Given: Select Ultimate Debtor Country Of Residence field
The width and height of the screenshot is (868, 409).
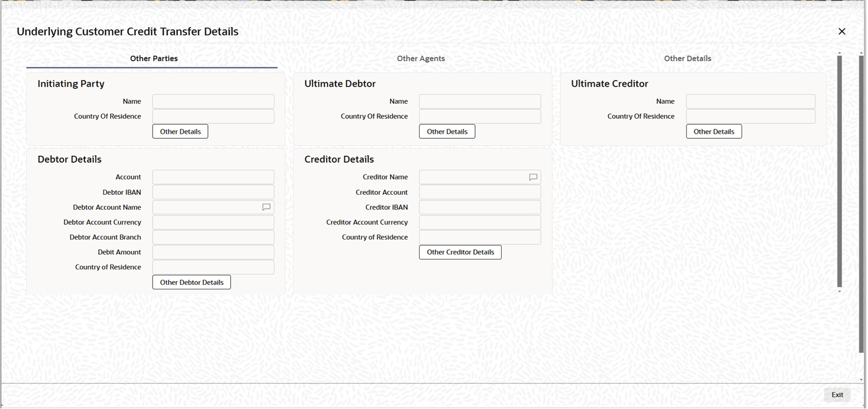Looking at the screenshot, I should point(480,116).
